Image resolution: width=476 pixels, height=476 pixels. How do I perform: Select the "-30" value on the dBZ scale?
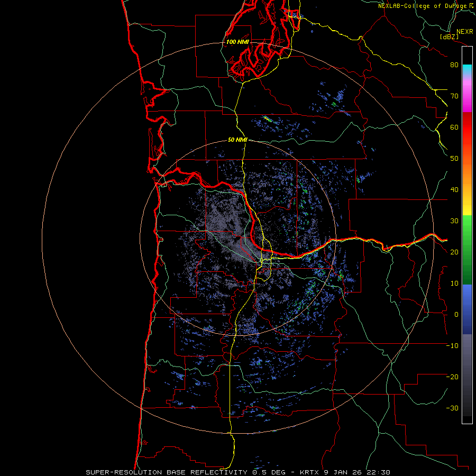click(x=452, y=408)
